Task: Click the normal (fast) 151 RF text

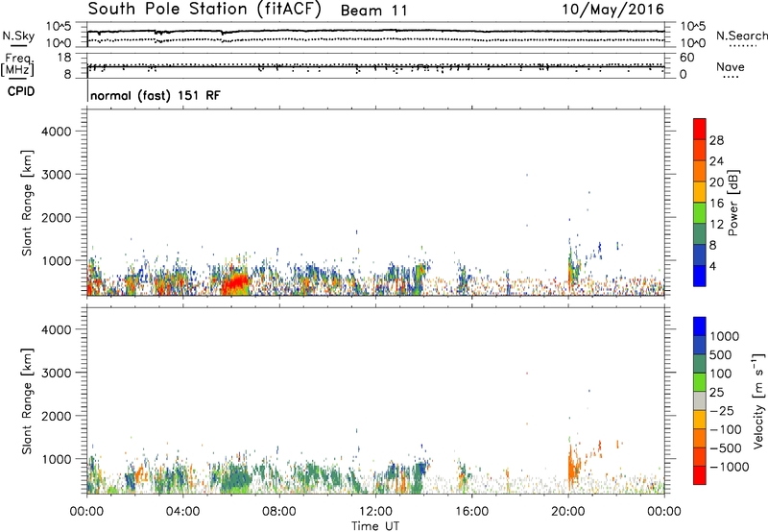Action: (156, 95)
